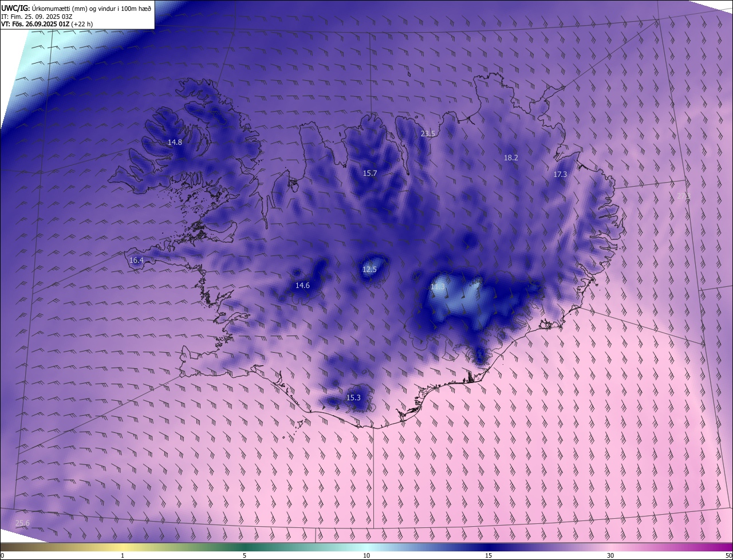Viewport: 733px width, 560px height.
Task: Click the 15.7 value on the map
Action: pyautogui.click(x=370, y=173)
